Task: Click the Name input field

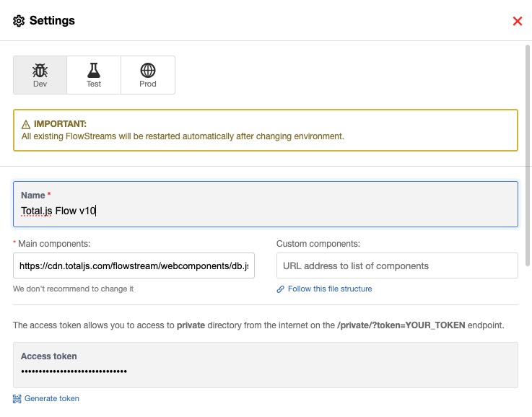Action: tap(266, 204)
